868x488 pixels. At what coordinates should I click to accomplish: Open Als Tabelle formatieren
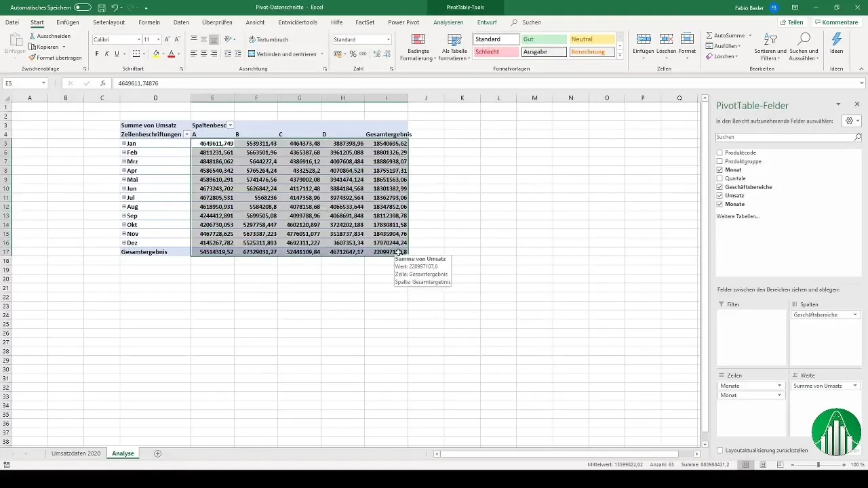[455, 47]
